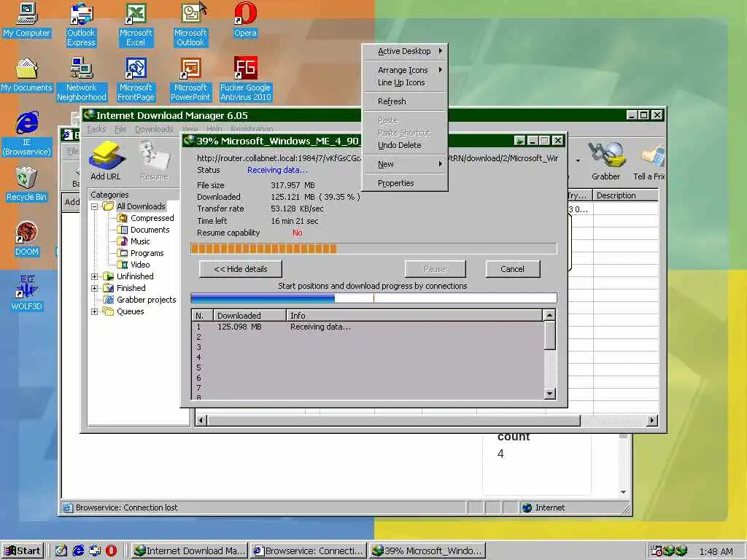Click the Grabber toolbar icon
Screen dimensions: 747x560
[605, 161]
